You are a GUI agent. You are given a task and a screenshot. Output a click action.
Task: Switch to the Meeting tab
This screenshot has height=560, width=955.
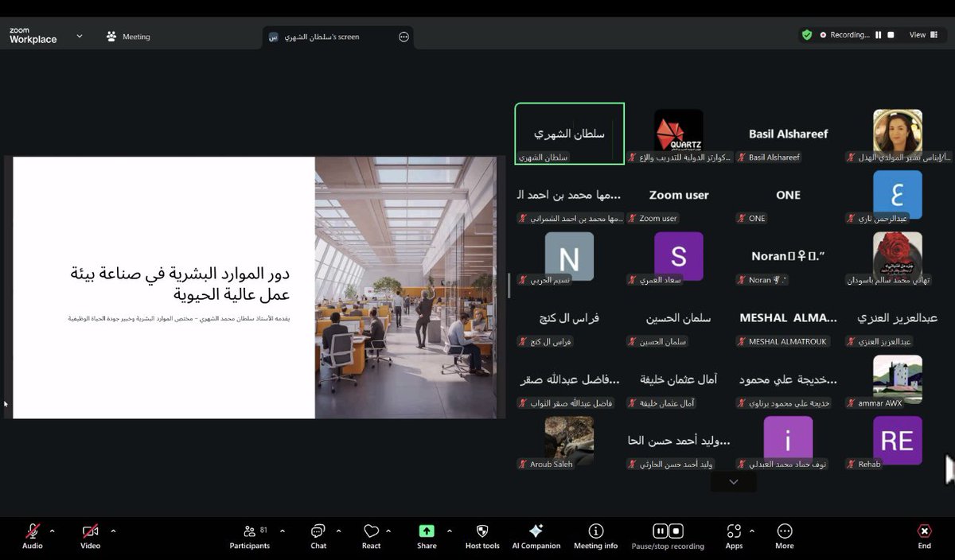[128, 36]
